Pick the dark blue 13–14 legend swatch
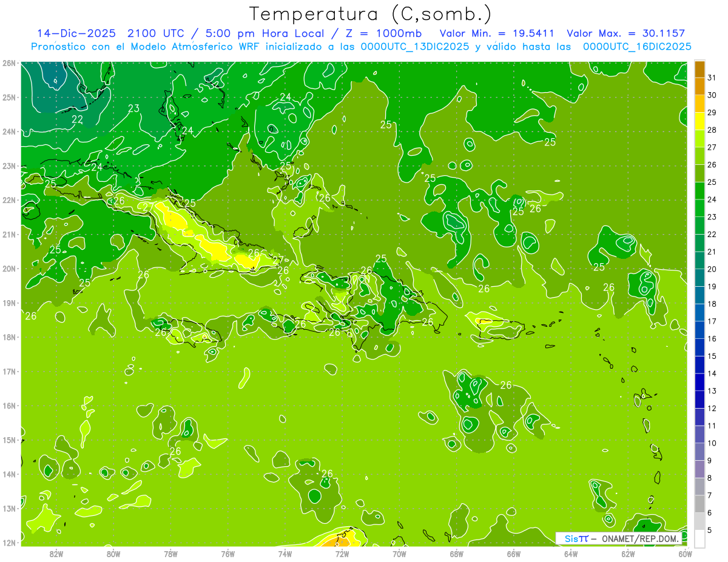728x562 pixels. pyautogui.click(x=699, y=383)
